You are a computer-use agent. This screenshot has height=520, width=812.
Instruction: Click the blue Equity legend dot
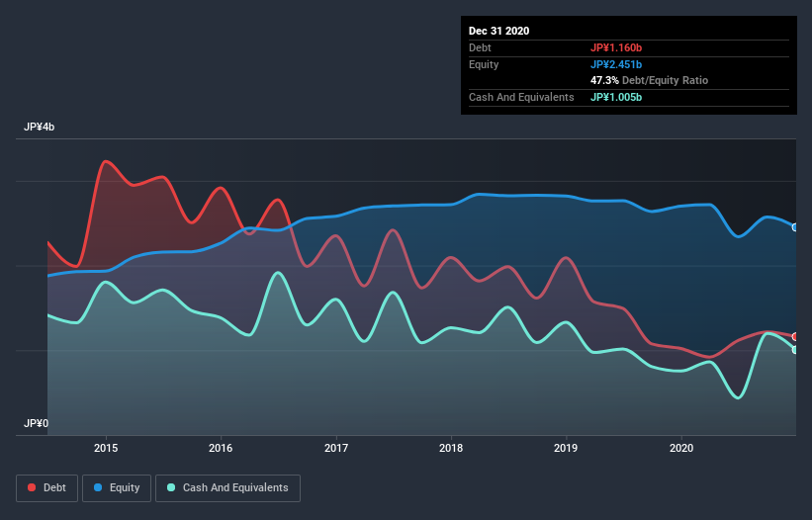pos(98,487)
